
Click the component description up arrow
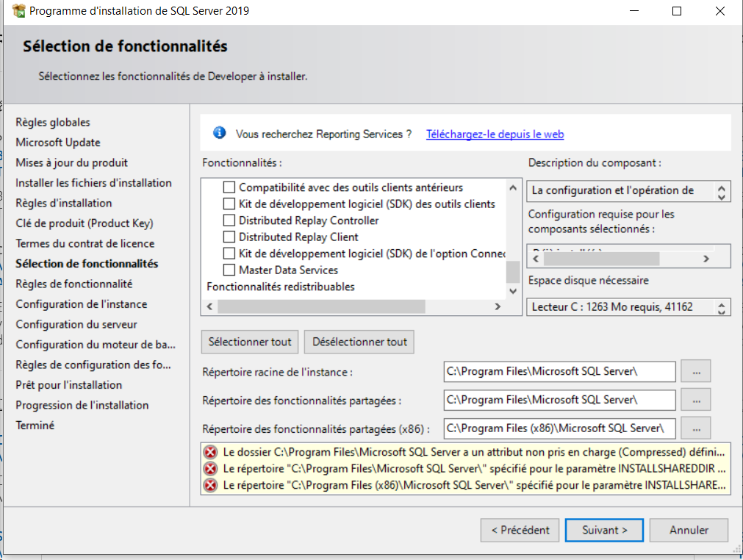tap(722, 188)
